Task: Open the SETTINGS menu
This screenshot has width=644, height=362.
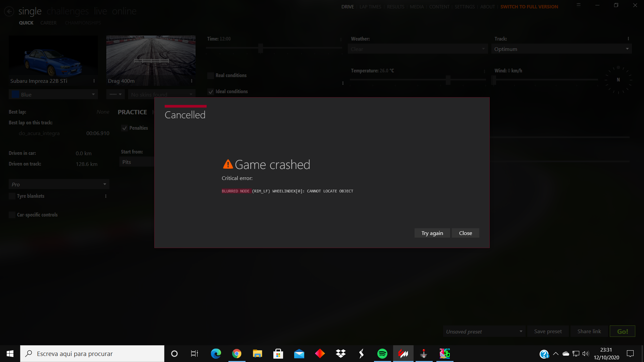Action: coord(465,7)
